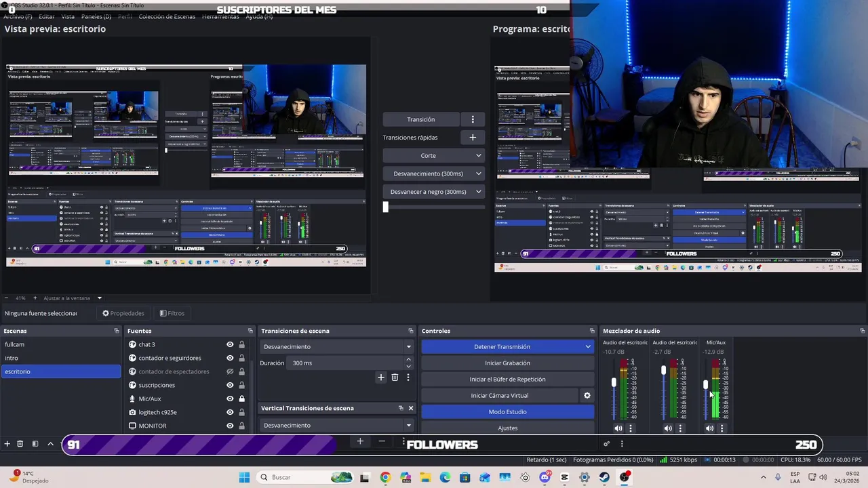This screenshot has height=488, width=868.
Task: Toggle Modo Estudio button
Action: (x=507, y=412)
